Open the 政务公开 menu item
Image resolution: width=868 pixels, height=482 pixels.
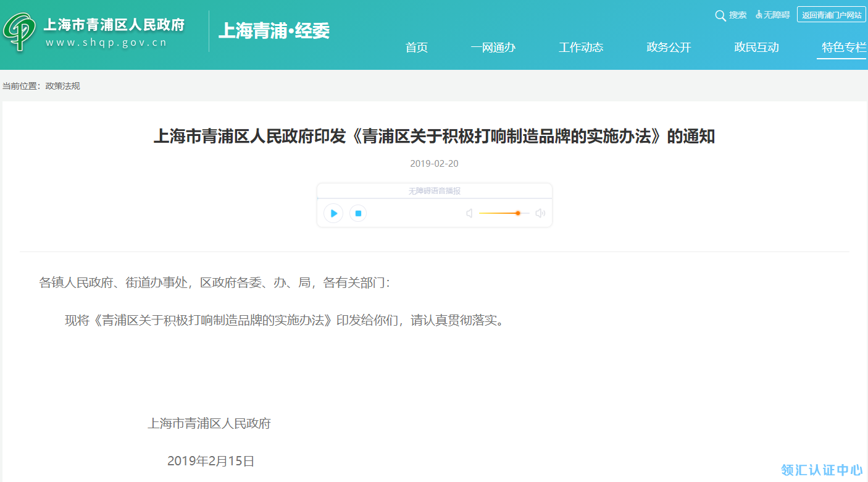coord(669,48)
